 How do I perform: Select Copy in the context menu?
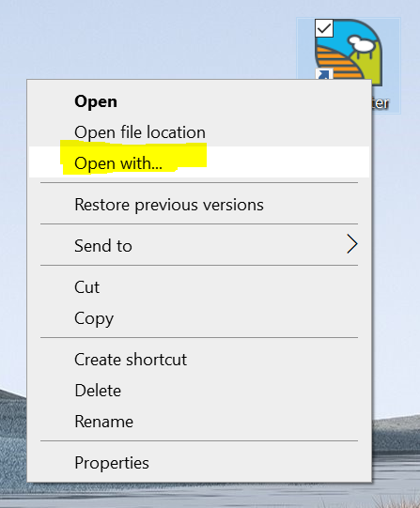click(x=199, y=318)
